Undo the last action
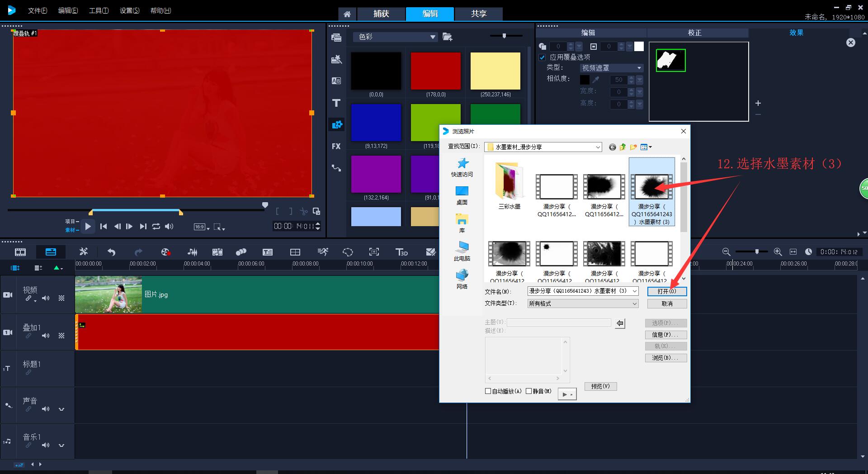868x474 pixels. point(111,252)
